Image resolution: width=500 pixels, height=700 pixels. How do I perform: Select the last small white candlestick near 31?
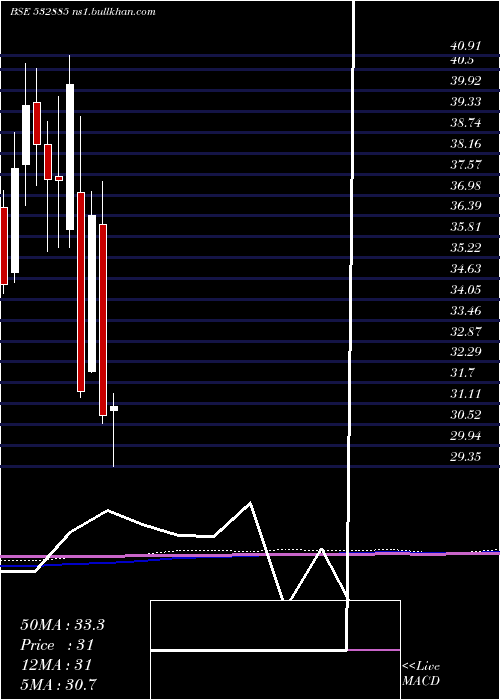(x=114, y=408)
